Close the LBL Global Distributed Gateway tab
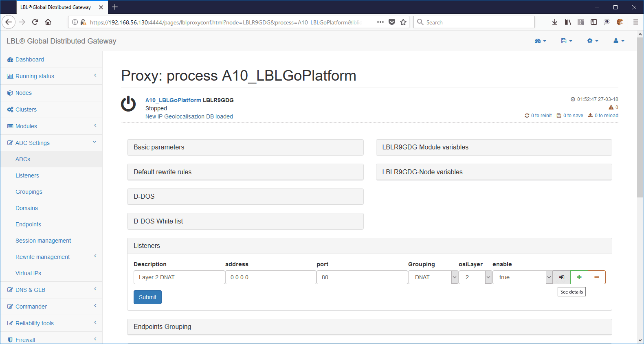Viewport: 644px width, 344px height. pos(101,7)
